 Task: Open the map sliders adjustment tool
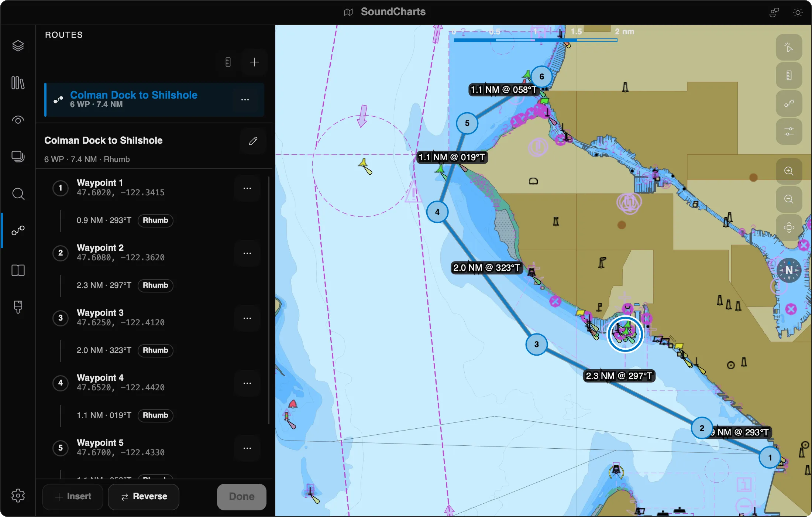(x=789, y=131)
